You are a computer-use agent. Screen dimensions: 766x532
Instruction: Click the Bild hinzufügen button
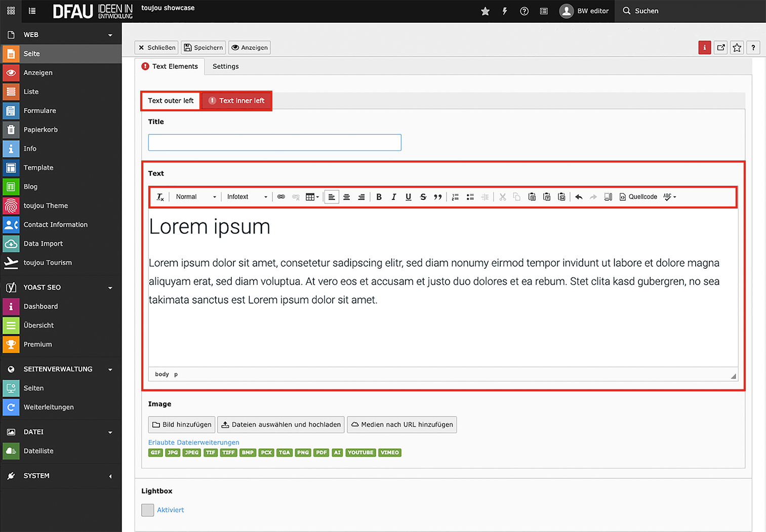click(x=182, y=425)
